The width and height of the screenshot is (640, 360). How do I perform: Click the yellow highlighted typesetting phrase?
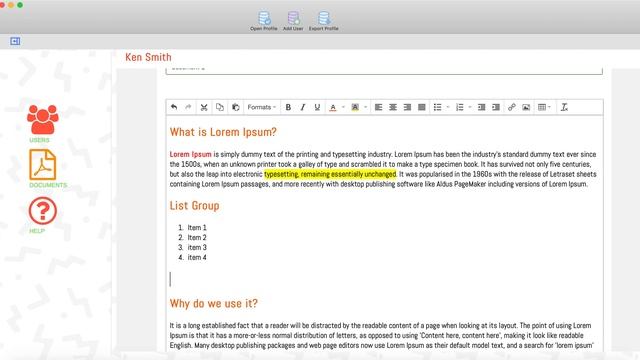(330, 174)
